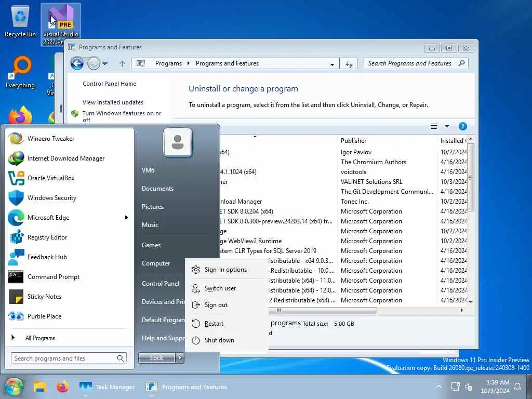Open View installed updates link
The width and height of the screenshot is (532, 399).
point(113,102)
